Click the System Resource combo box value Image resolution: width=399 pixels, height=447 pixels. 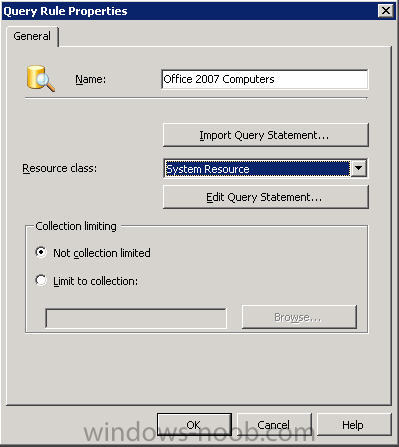point(257,169)
